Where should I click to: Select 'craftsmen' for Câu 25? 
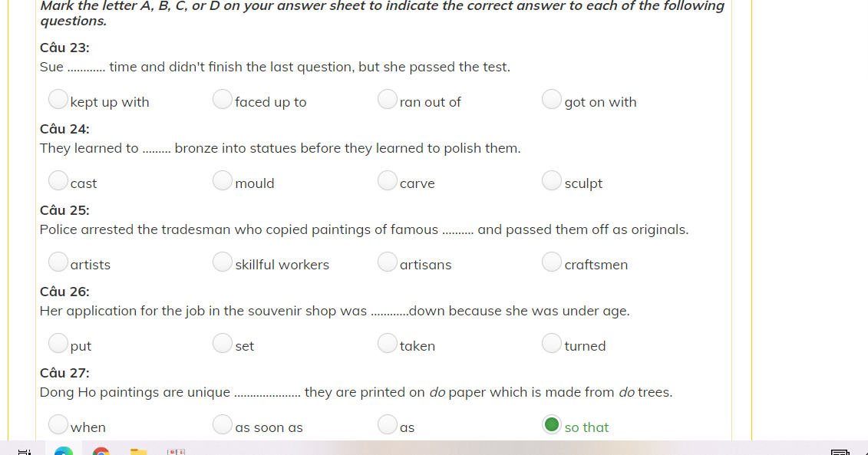click(x=552, y=262)
